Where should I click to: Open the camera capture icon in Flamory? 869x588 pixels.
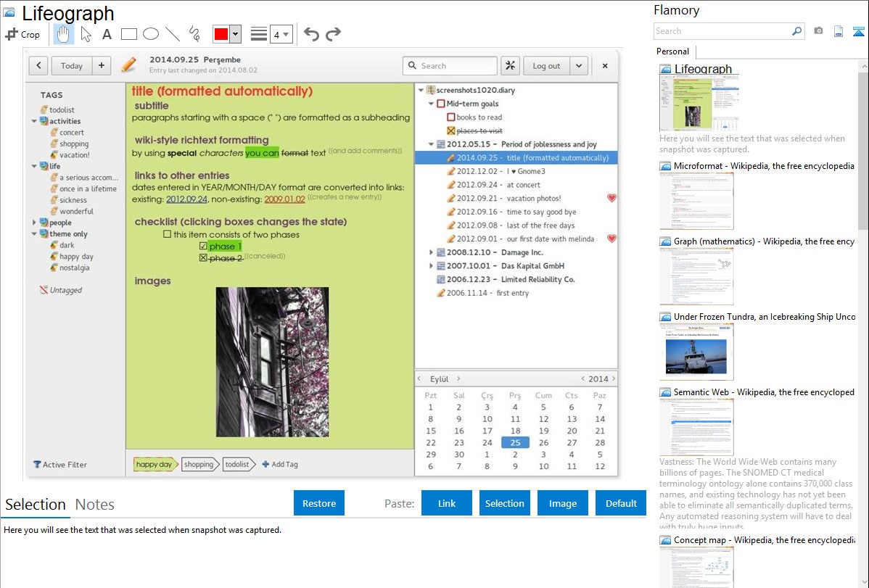point(818,31)
